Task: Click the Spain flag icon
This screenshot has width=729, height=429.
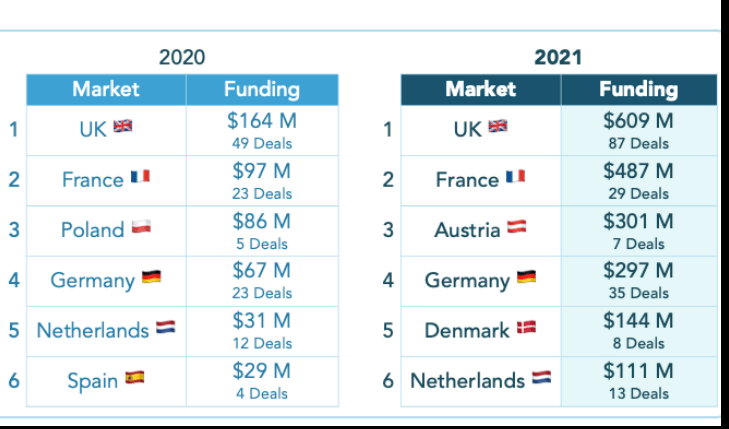Action: pyautogui.click(x=134, y=378)
